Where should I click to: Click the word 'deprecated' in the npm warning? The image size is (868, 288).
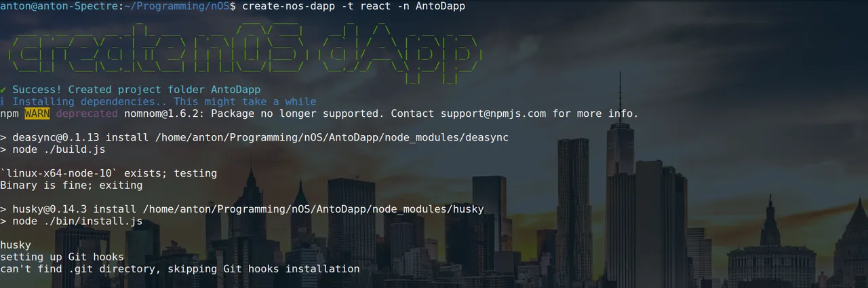(x=87, y=113)
